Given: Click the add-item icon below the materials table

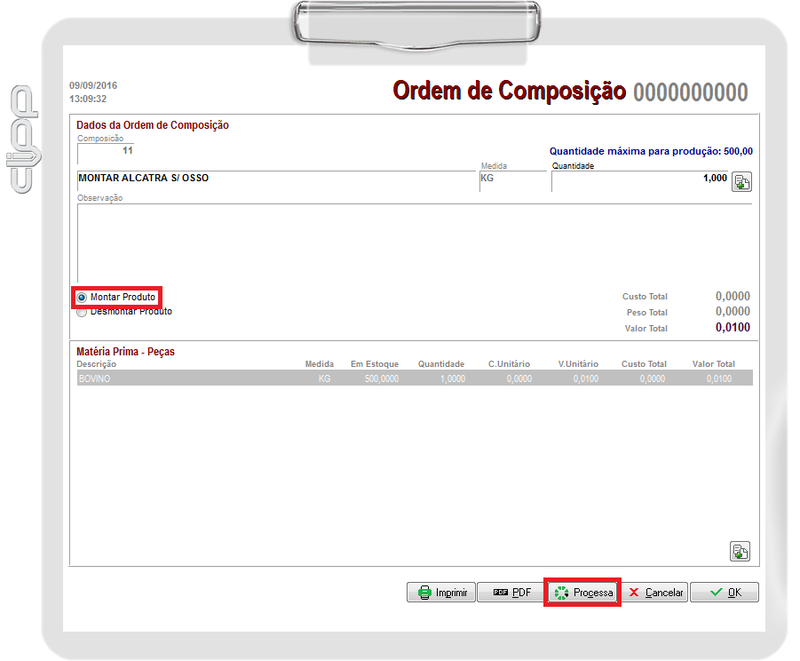Looking at the screenshot, I should click(740, 551).
